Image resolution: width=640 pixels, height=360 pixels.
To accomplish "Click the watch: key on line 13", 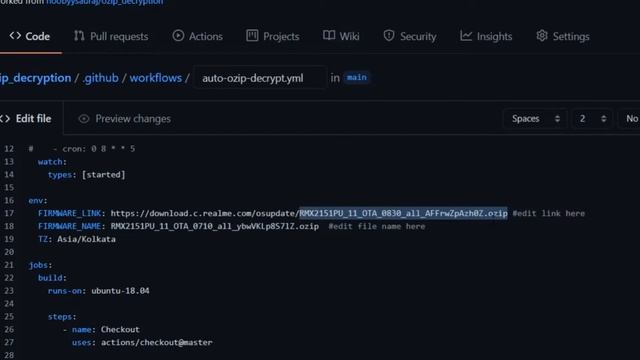I will click(52, 162).
